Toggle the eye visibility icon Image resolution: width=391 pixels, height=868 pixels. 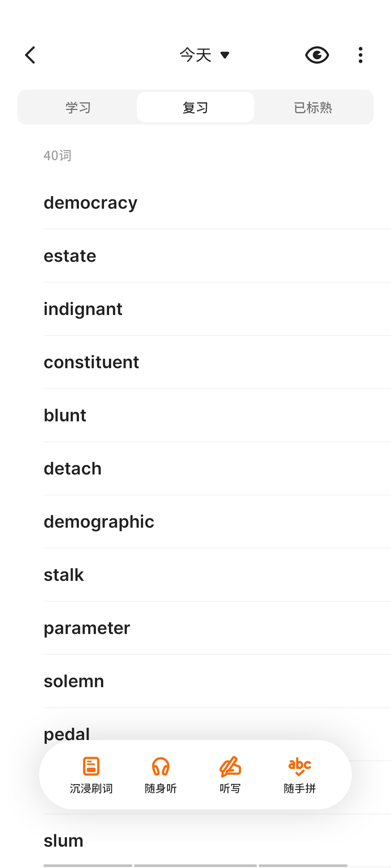click(x=317, y=55)
